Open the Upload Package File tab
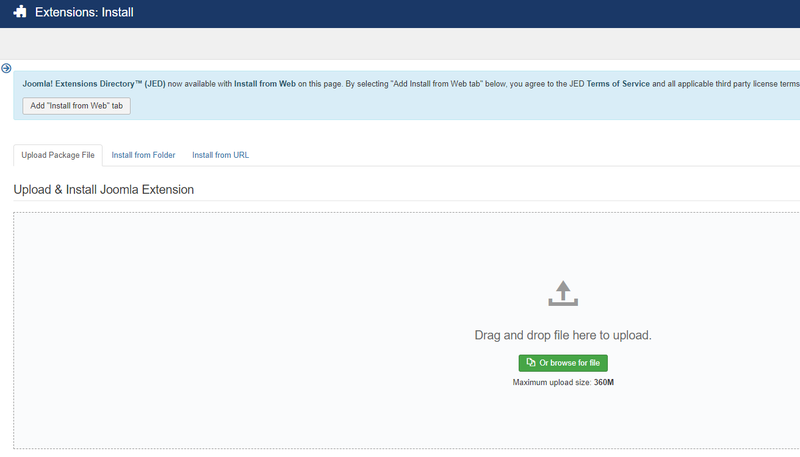Image resolution: width=800 pixels, height=457 pixels. click(58, 155)
